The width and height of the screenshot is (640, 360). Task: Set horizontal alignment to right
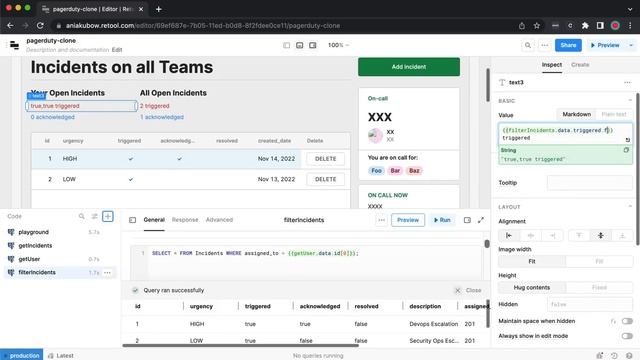pyautogui.click(x=552, y=236)
